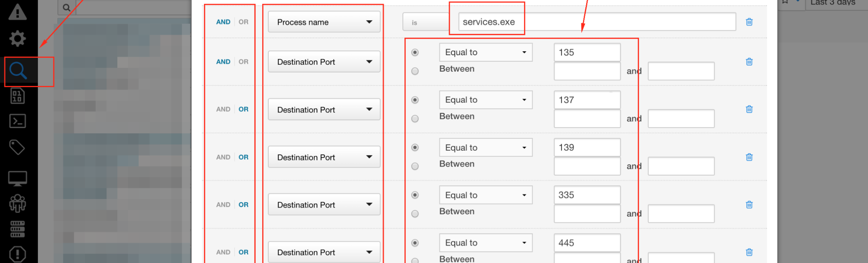The height and width of the screenshot is (263, 868).
Task: Open the binary file sidebar icon
Action: click(x=17, y=96)
